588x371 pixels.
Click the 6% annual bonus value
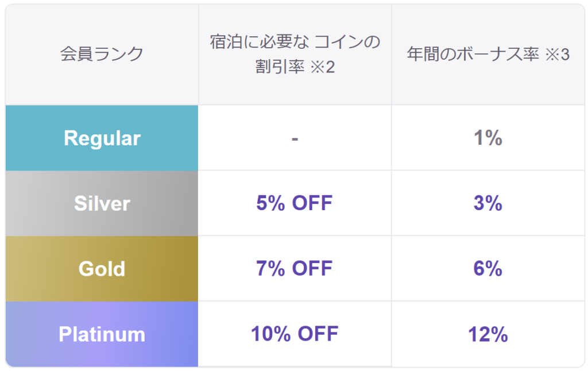pos(488,268)
